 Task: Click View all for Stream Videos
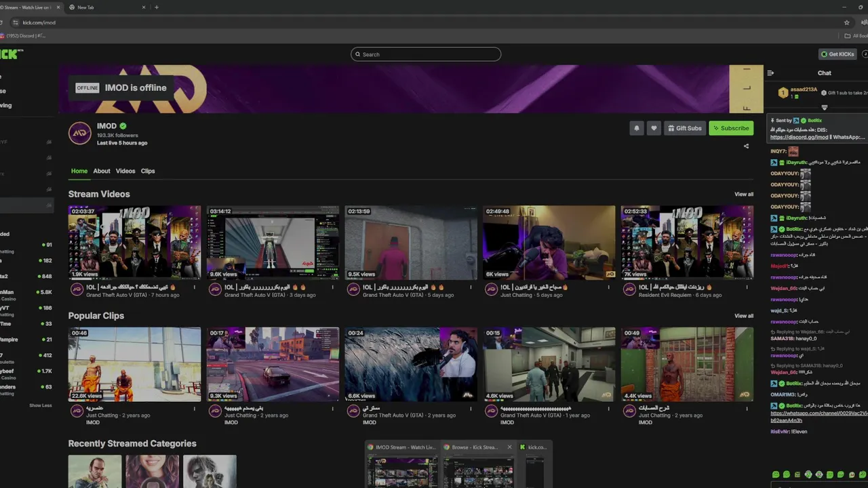click(x=744, y=195)
